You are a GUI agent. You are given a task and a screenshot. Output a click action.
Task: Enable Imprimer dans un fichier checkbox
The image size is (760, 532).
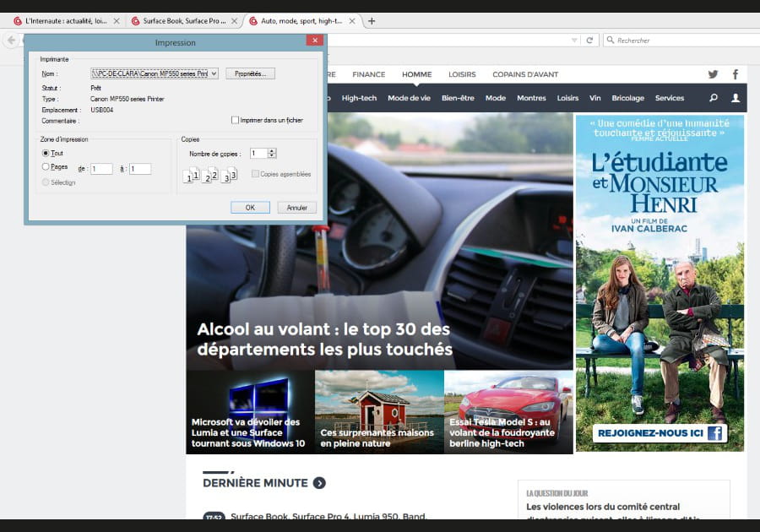point(236,120)
